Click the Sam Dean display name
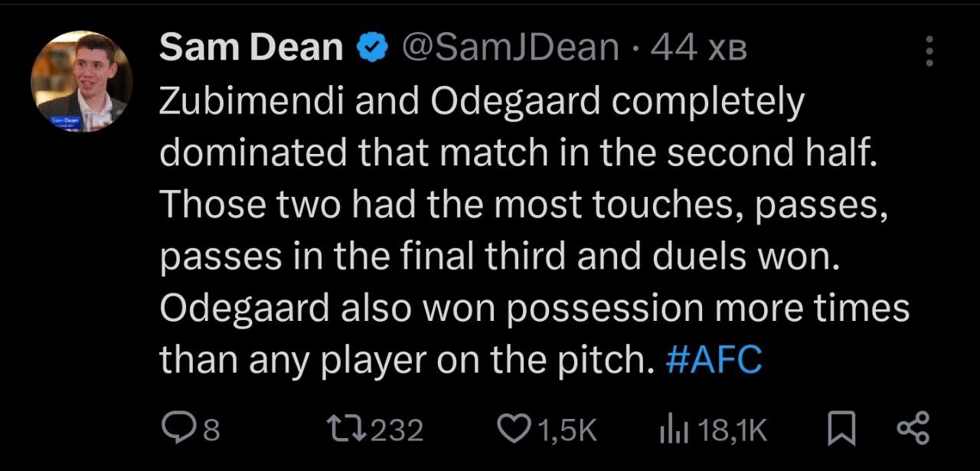Screen dimensions: 980x471 [x=251, y=49]
